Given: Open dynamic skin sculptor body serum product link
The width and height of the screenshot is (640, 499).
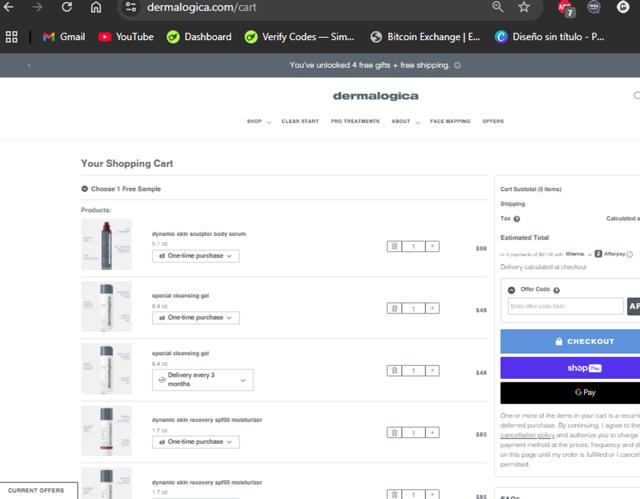Looking at the screenshot, I should pyautogui.click(x=199, y=234).
